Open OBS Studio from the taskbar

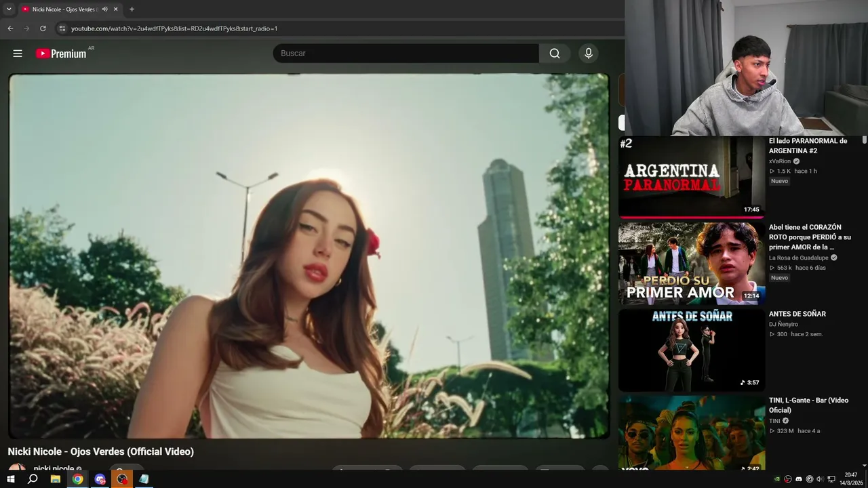click(122, 479)
